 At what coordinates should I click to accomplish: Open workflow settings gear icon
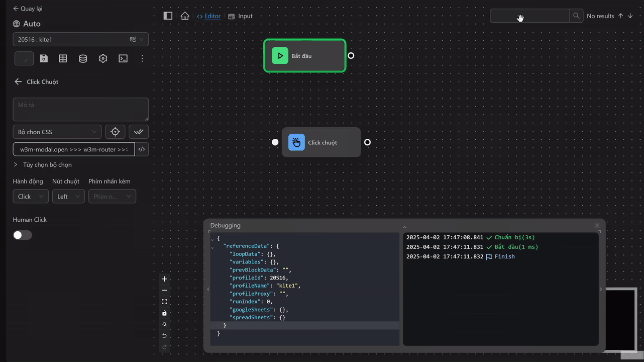click(103, 59)
